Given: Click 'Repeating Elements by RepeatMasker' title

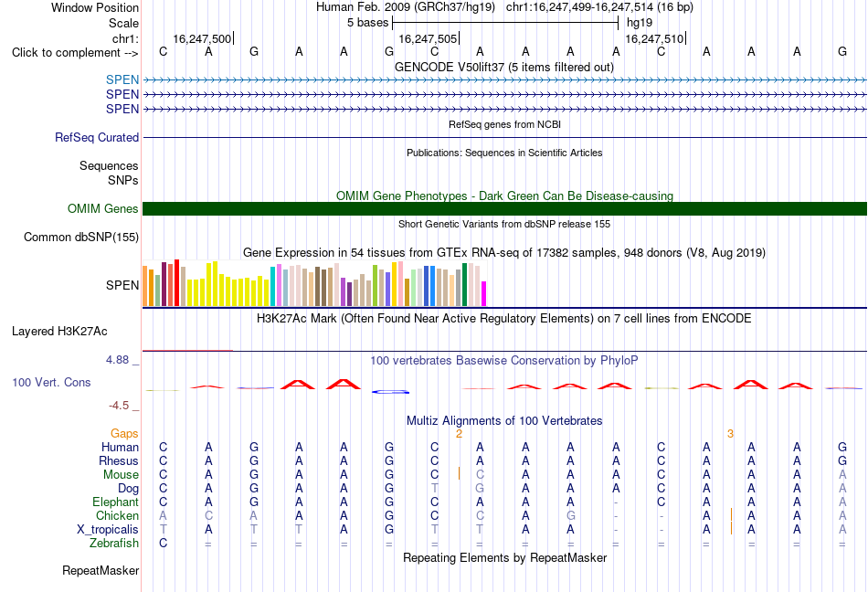Looking at the screenshot, I should click(x=504, y=557).
